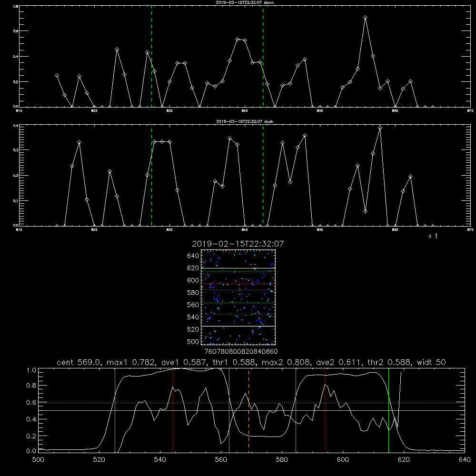Click bottom plot y-axis label 0.2
Screen dimensions: 476x476
pos(31,436)
